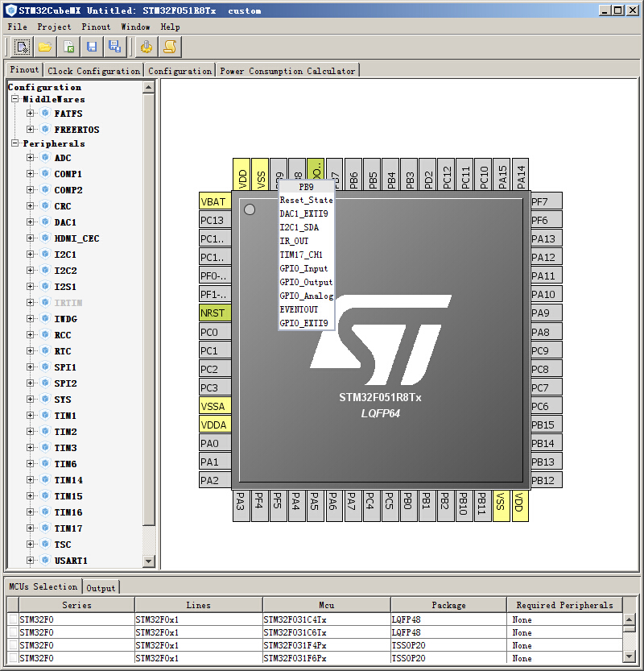The image size is (644, 671).
Task: Click the cube icon beside IWDG
Action: pos(45,318)
